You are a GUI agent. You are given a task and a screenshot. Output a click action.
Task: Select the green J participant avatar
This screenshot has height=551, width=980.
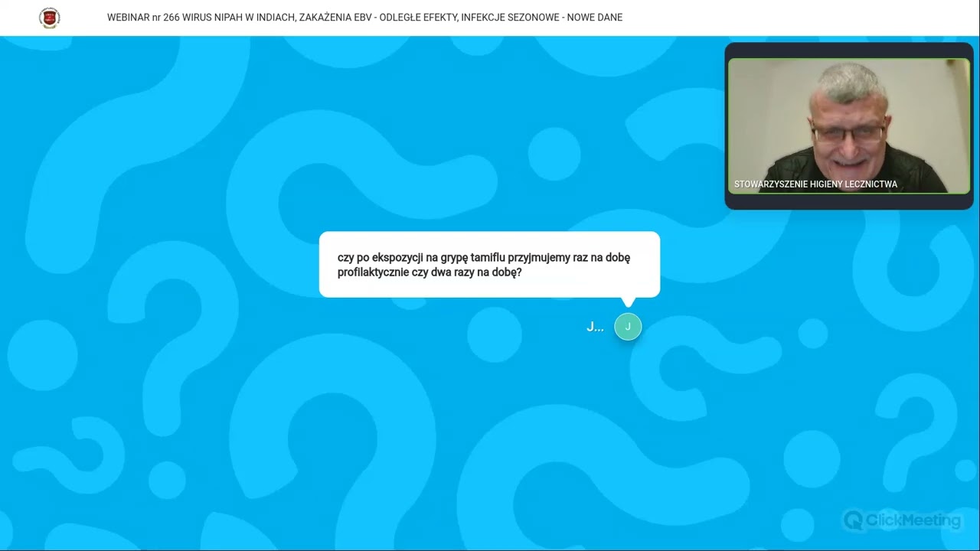tap(628, 327)
